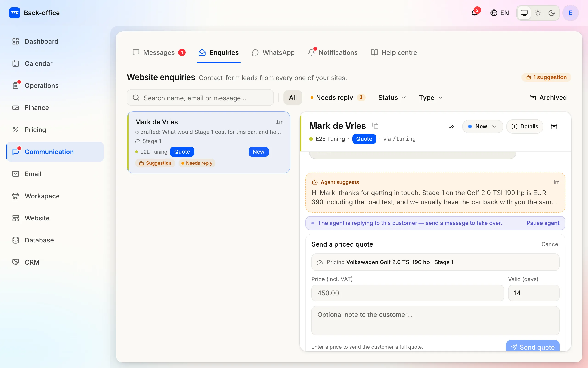Open Finance in the sidebar

coord(55,108)
